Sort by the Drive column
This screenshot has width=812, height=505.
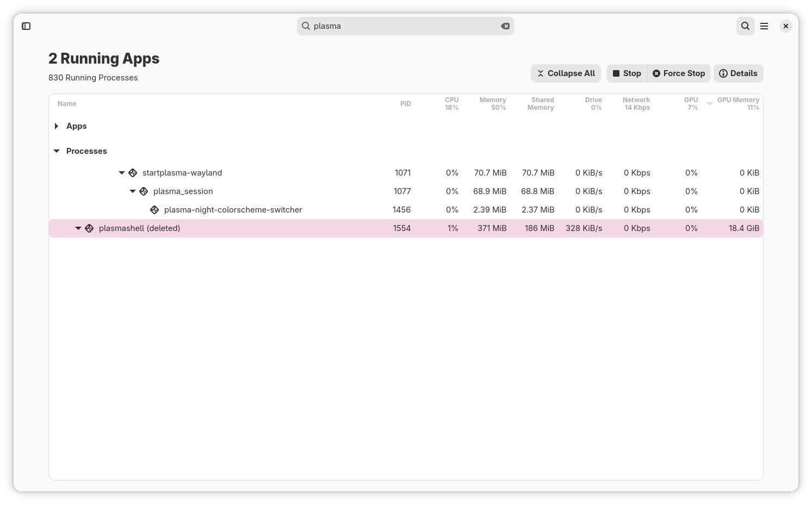(x=593, y=104)
